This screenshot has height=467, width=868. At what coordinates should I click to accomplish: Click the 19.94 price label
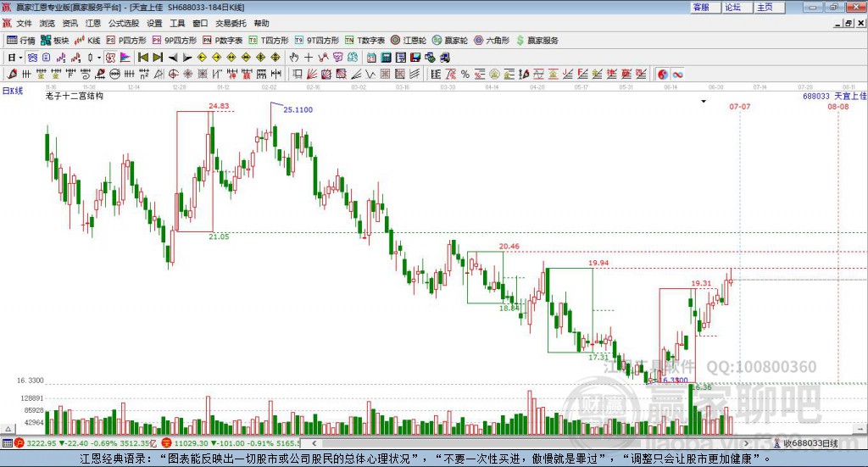point(598,263)
